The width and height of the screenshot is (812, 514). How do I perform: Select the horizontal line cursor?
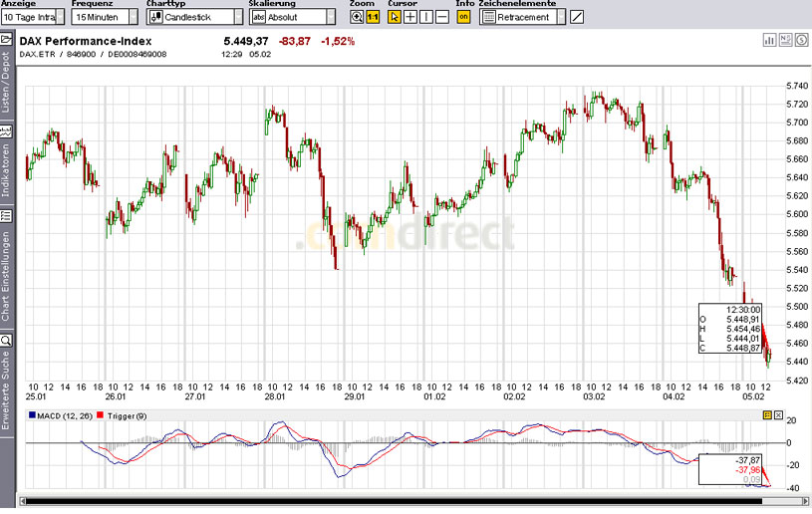pyautogui.click(x=441, y=17)
